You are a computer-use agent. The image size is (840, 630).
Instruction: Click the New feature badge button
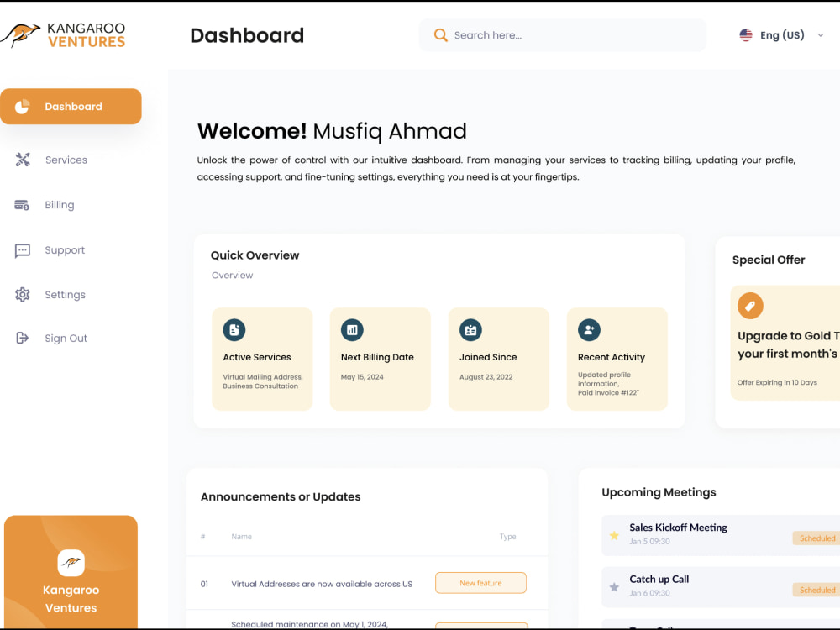tap(480, 583)
